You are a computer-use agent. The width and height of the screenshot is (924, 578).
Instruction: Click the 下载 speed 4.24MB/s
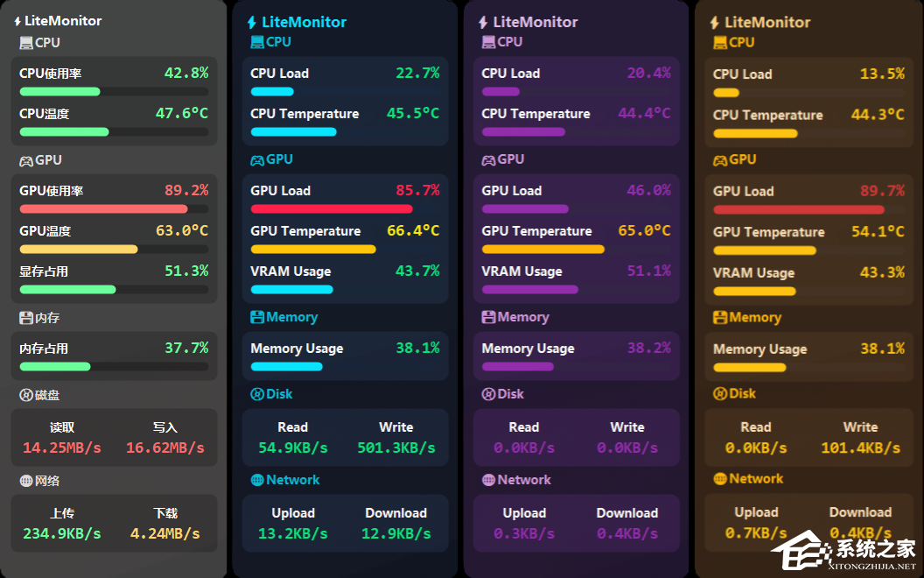165,533
